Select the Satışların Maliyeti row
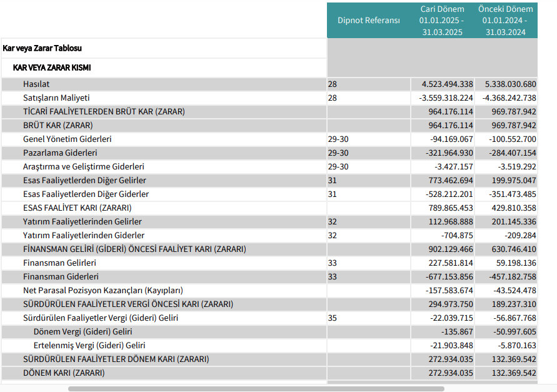The image size is (557, 392). 269,98
